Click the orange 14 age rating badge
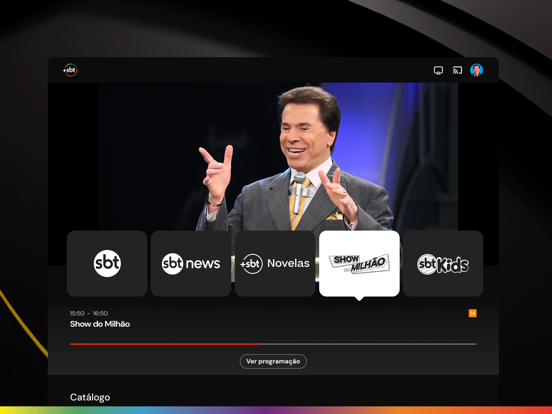Image resolution: width=552 pixels, height=414 pixels. [472, 313]
